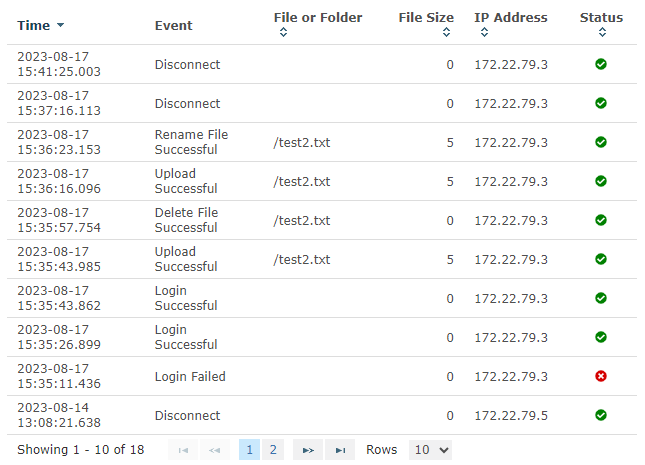Jump to the next page arrow
This screenshot has height=465, width=645.
click(x=308, y=450)
